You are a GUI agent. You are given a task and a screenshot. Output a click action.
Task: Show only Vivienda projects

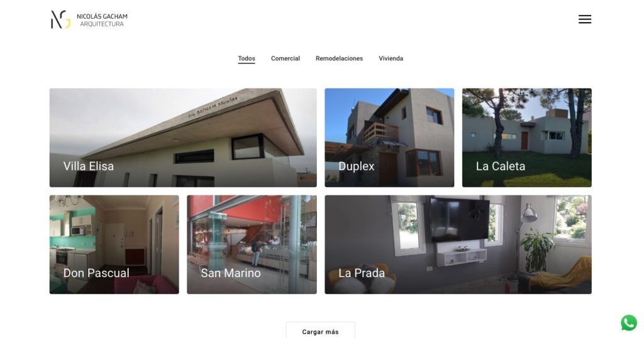point(391,58)
